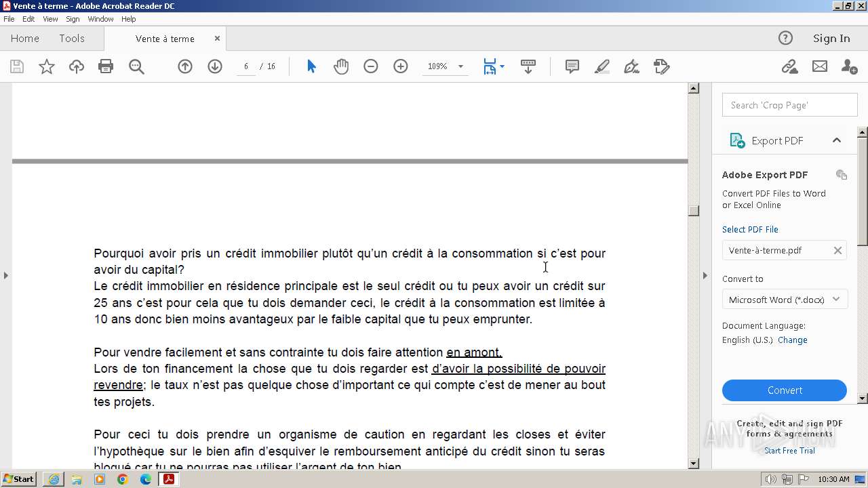Go to next page arrow
The height and width of the screenshot is (488, 868).
point(215,66)
